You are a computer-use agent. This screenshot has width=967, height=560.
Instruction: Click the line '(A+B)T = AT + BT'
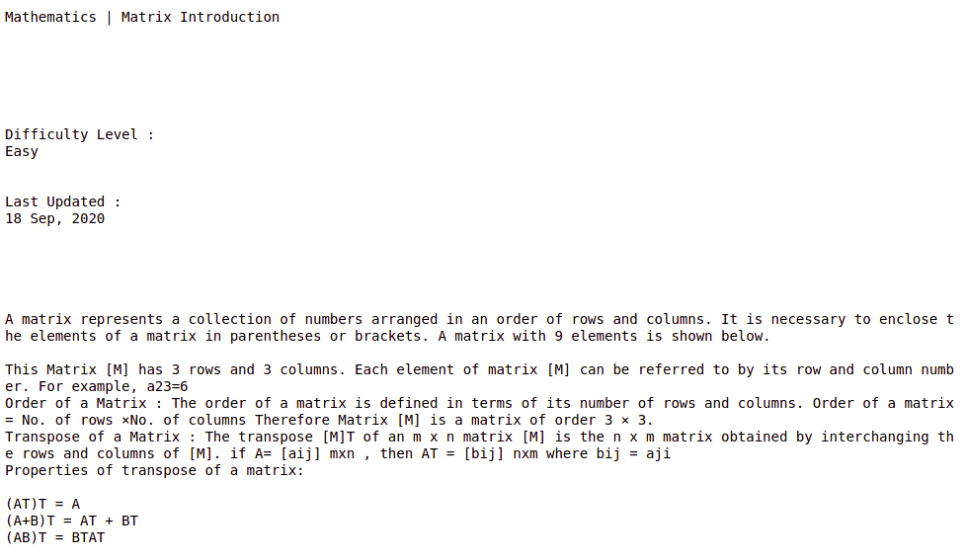pos(71,521)
